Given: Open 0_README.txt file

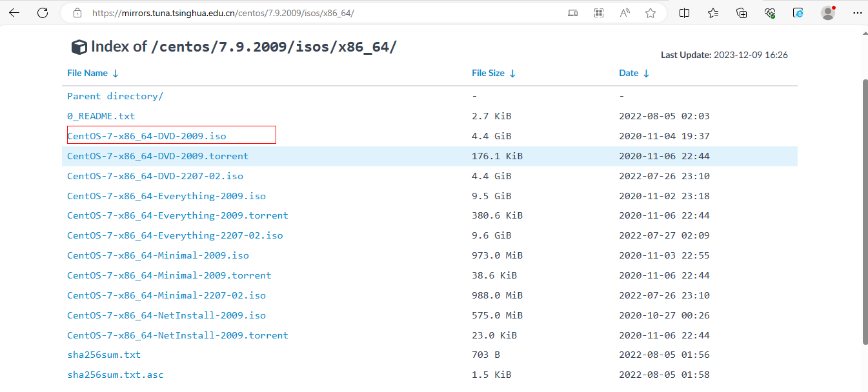Looking at the screenshot, I should tap(101, 116).
